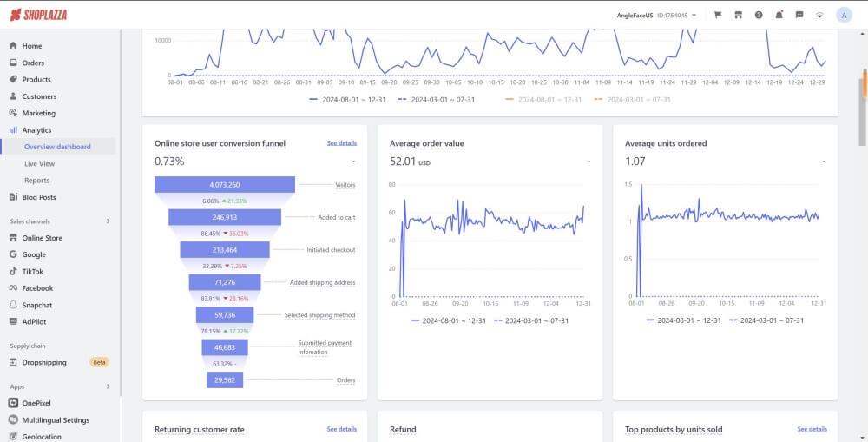See details for user conversion funnel
This screenshot has height=442, width=868.
pyautogui.click(x=341, y=143)
